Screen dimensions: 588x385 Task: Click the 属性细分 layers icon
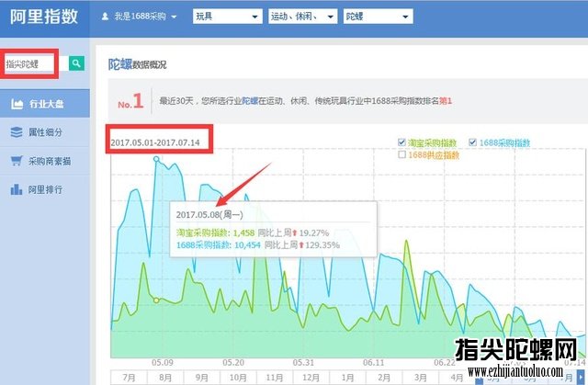pos(17,132)
